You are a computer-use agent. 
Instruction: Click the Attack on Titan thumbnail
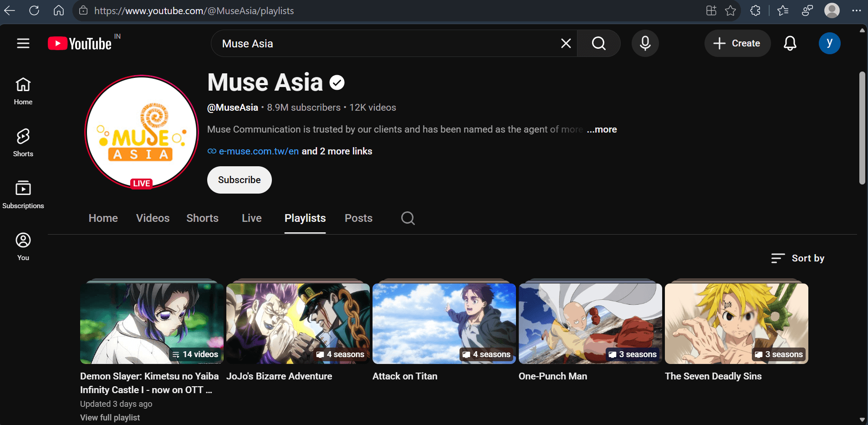(x=444, y=323)
